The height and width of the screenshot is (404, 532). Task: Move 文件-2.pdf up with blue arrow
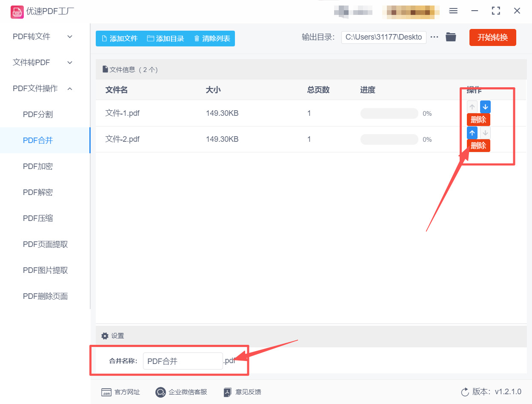(472, 132)
